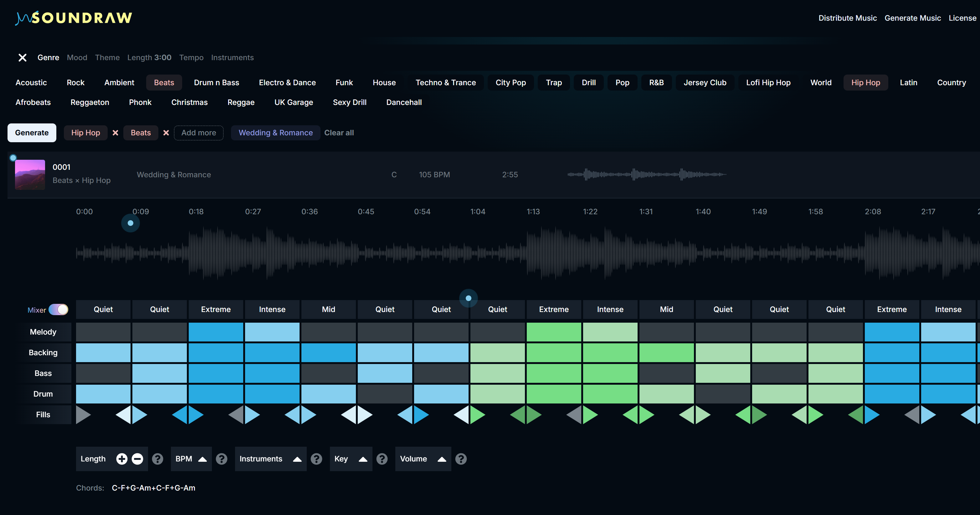
Task: Click the track 0001 cover thumbnail
Action: pos(30,175)
